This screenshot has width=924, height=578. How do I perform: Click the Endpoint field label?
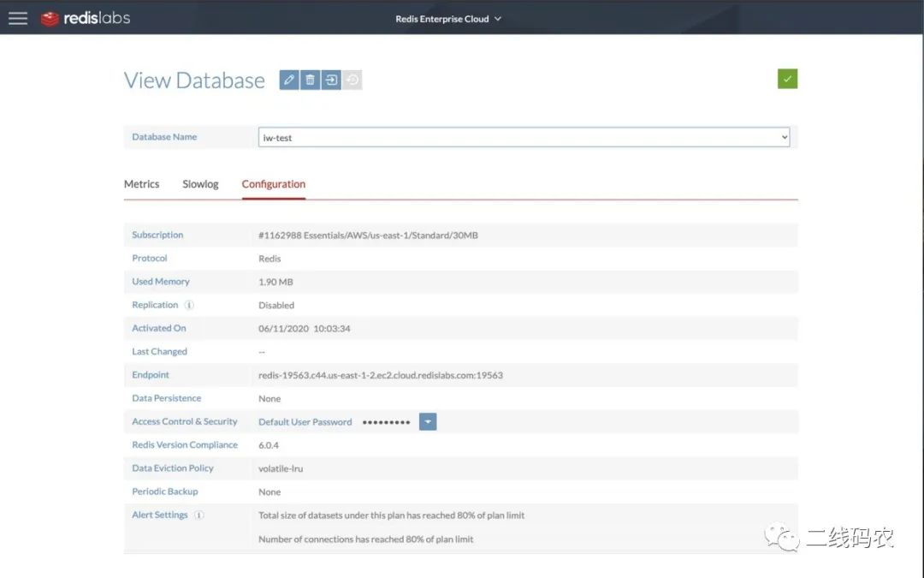click(151, 374)
